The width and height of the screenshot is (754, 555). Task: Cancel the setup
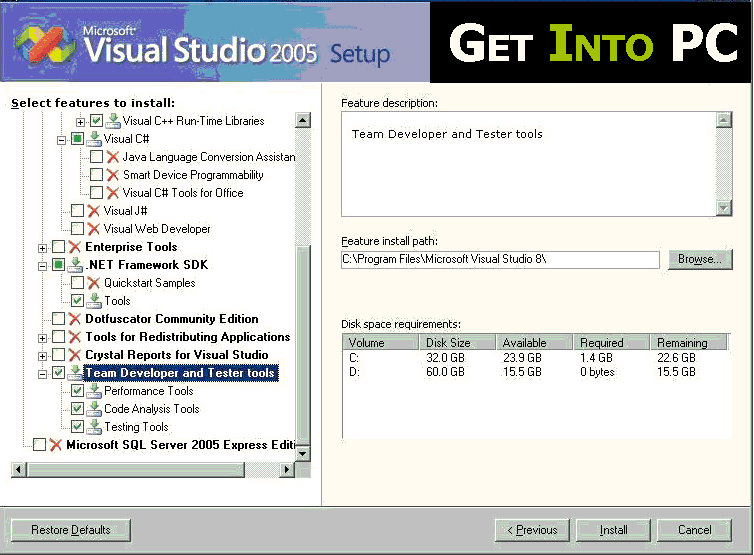[694, 530]
